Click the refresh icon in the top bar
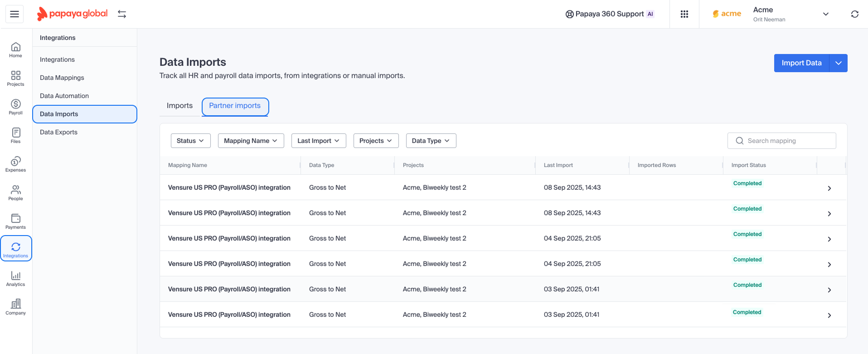 click(855, 14)
